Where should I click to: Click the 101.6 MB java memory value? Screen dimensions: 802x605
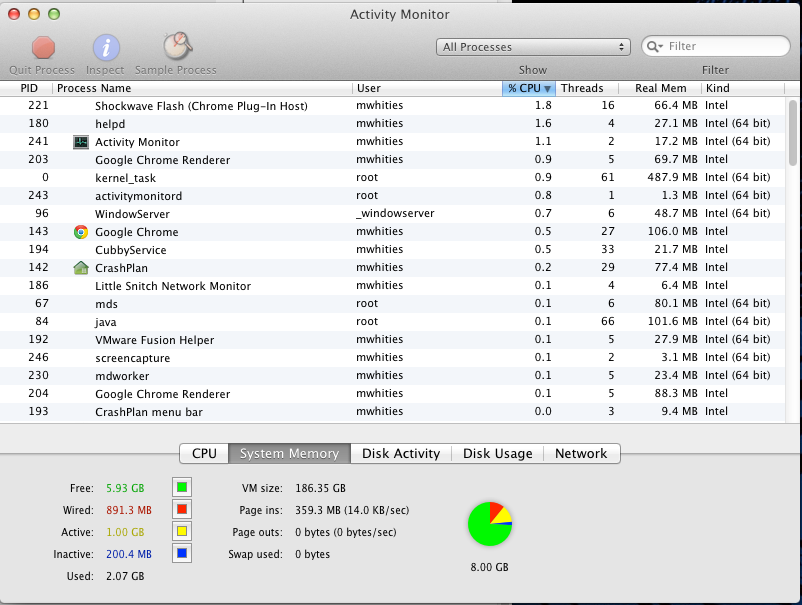point(672,321)
